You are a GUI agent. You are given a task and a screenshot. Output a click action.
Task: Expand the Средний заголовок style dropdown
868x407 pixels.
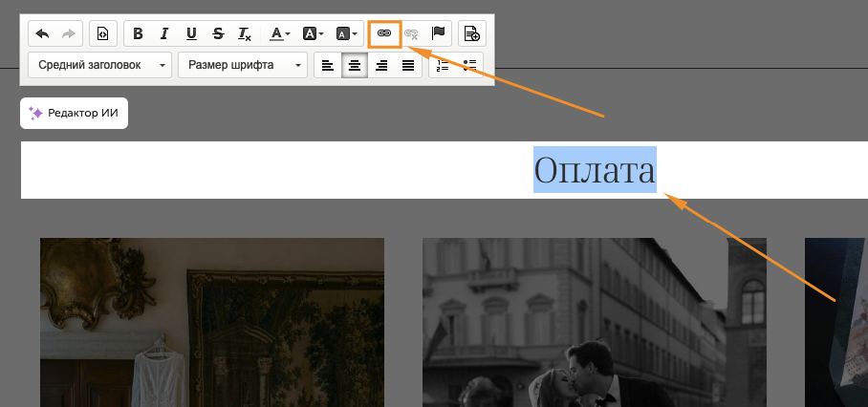100,65
